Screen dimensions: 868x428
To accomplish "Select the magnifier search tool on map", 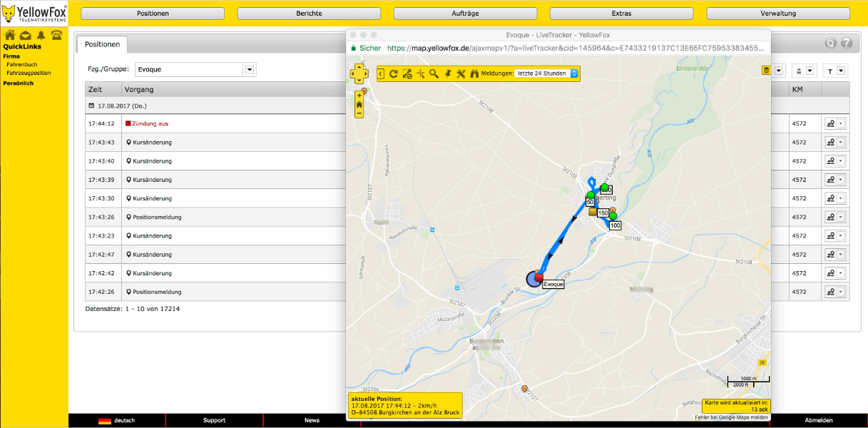I will [434, 73].
